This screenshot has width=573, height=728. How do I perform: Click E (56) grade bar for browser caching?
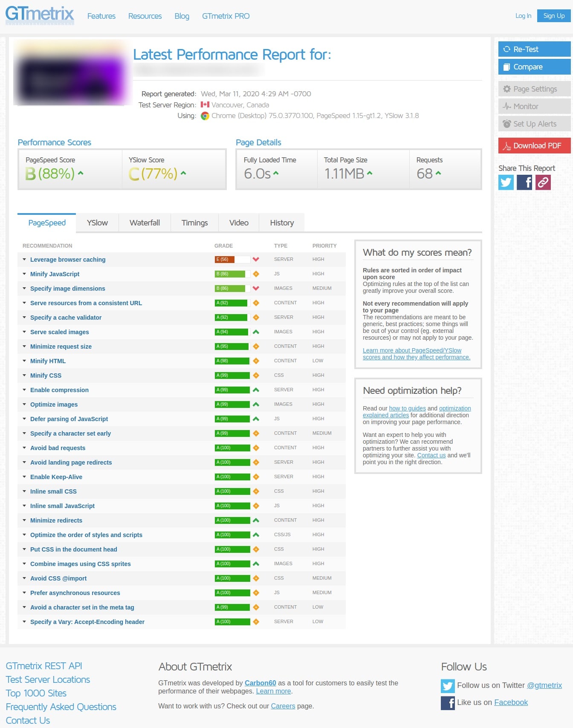[x=232, y=259]
